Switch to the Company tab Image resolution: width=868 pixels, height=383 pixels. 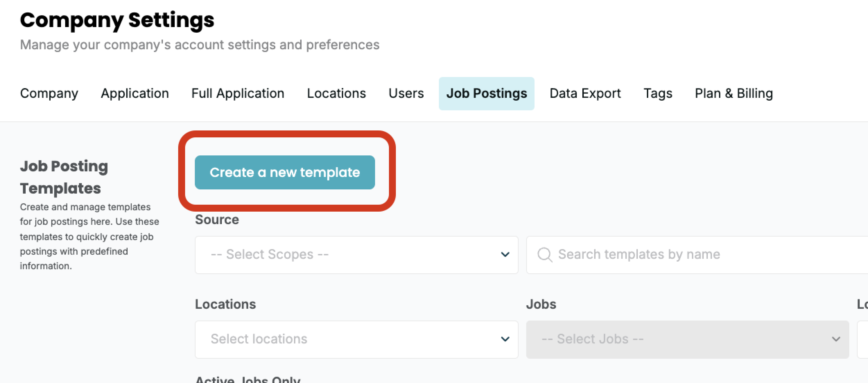(49, 93)
